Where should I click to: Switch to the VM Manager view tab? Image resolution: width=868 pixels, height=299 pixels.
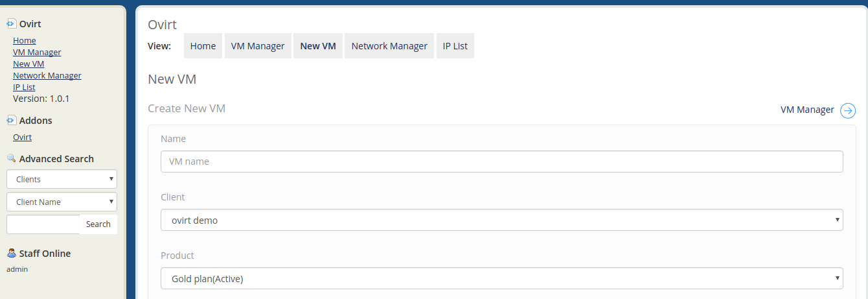(258, 46)
